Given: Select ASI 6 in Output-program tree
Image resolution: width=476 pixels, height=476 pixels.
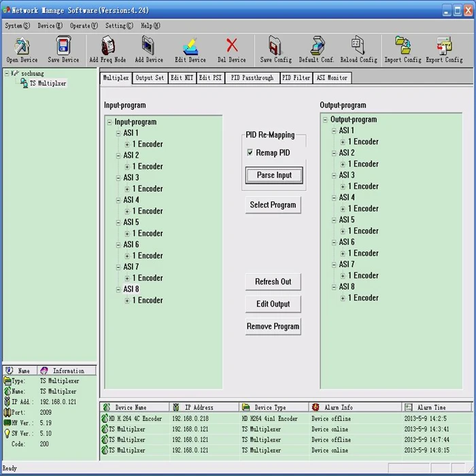Looking at the screenshot, I should [347, 242].
